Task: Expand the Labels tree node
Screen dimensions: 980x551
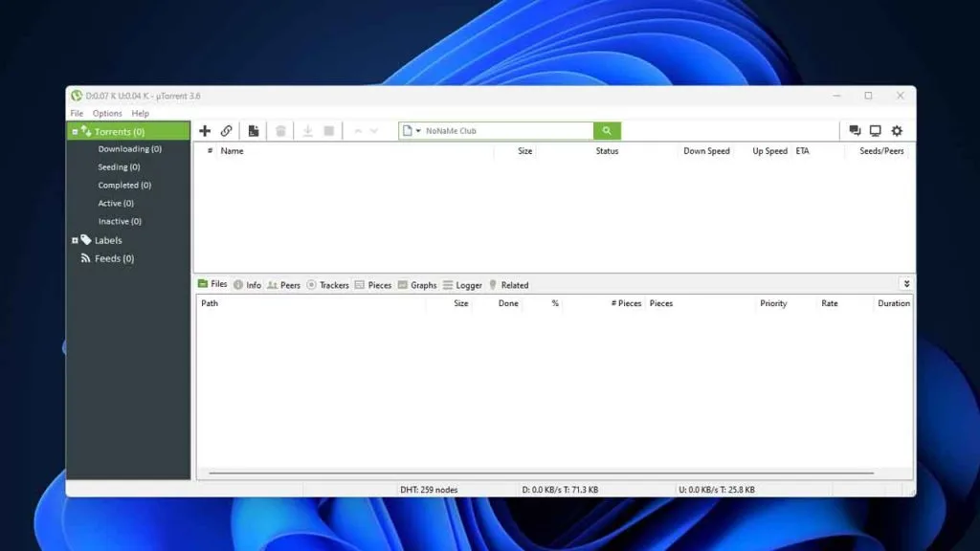Action: pyautogui.click(x=75, y=240)
